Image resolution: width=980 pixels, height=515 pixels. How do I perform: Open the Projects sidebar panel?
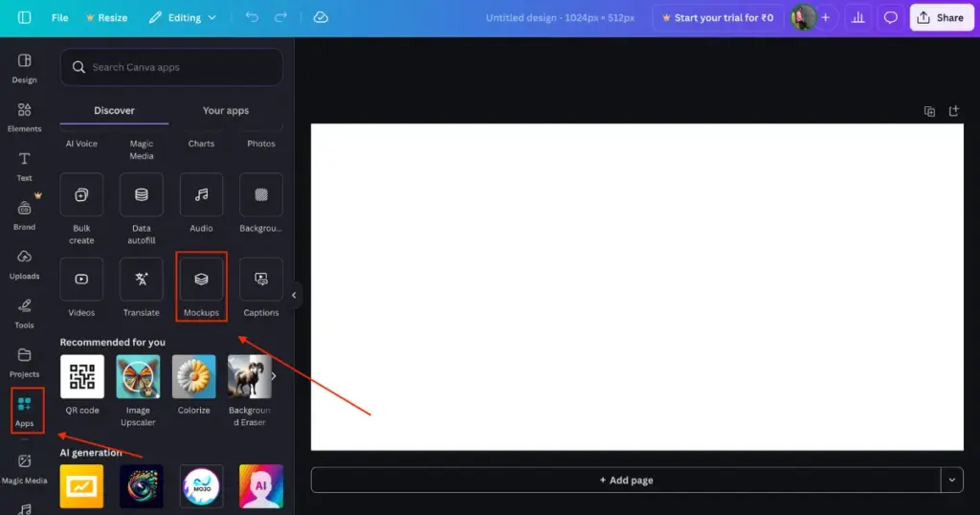[x=24, y=363]
